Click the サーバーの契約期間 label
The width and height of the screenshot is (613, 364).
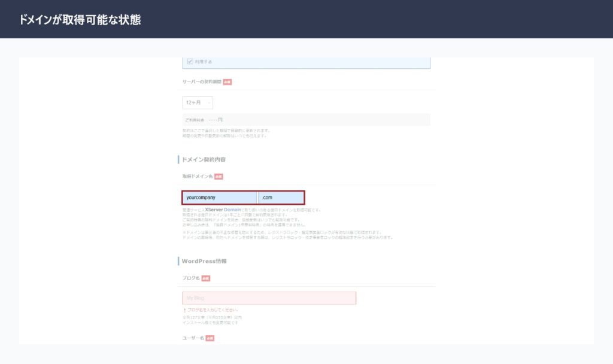202,81
